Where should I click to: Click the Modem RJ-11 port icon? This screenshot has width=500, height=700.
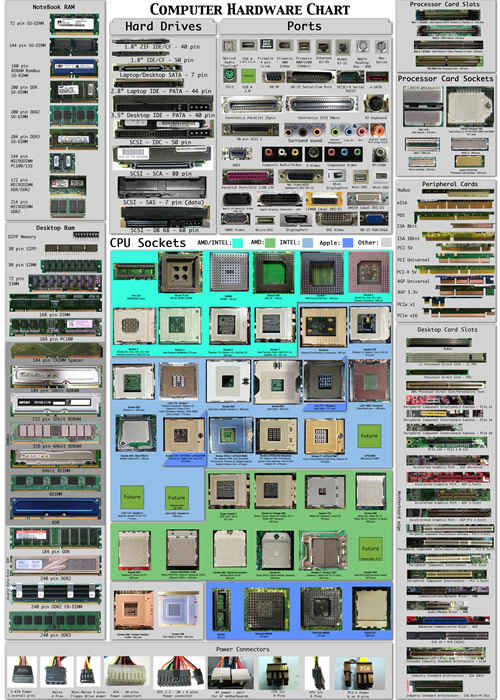click(343, 46)
